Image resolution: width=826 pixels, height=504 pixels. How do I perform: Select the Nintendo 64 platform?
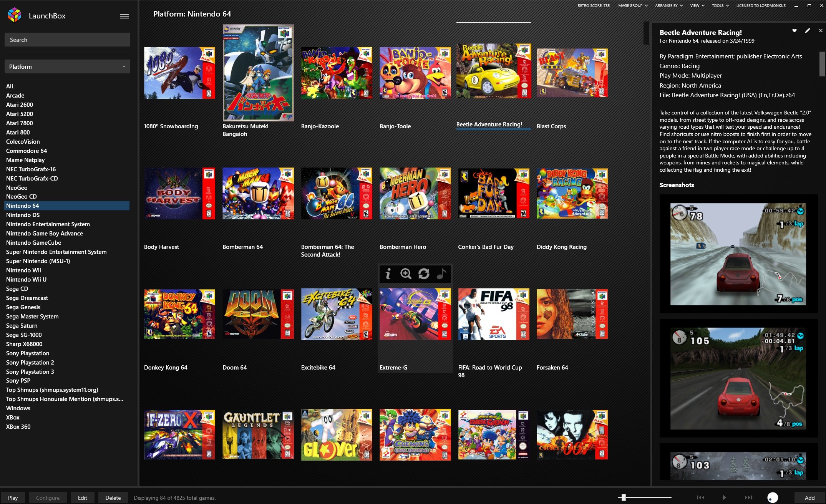(67, 206)
